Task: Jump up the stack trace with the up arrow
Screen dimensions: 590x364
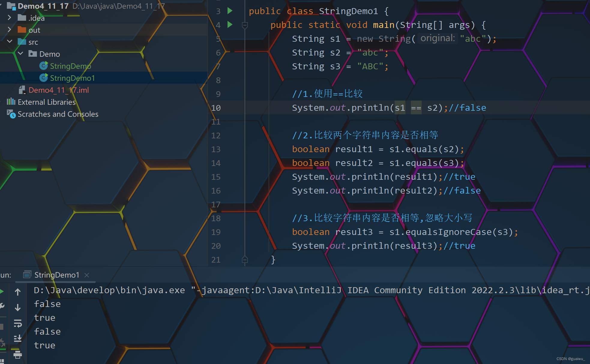Action: click(x=17, y=291)
